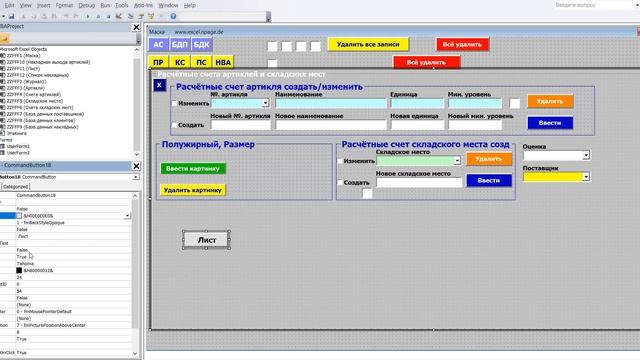Click the НВА yellow button
This screenshot has height=360, width=640.
(223, 62)
